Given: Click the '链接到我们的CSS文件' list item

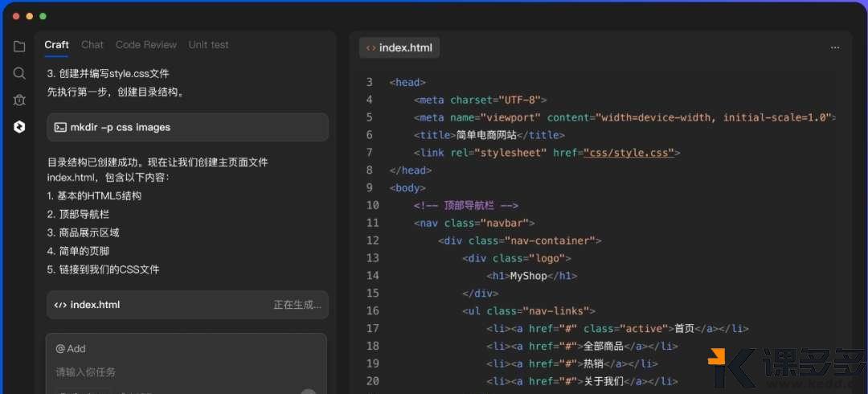Looking at the screenshot, I should [103, 269].
